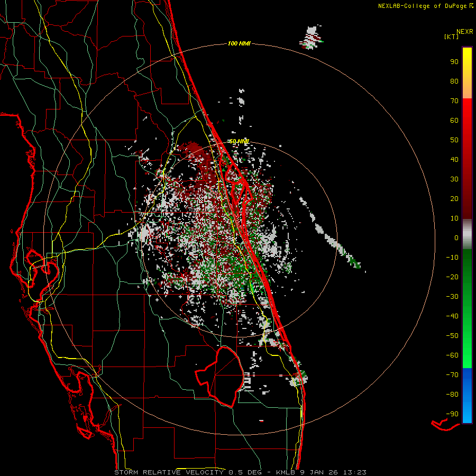Click the -50 scale value

click(x=452, y=336)
